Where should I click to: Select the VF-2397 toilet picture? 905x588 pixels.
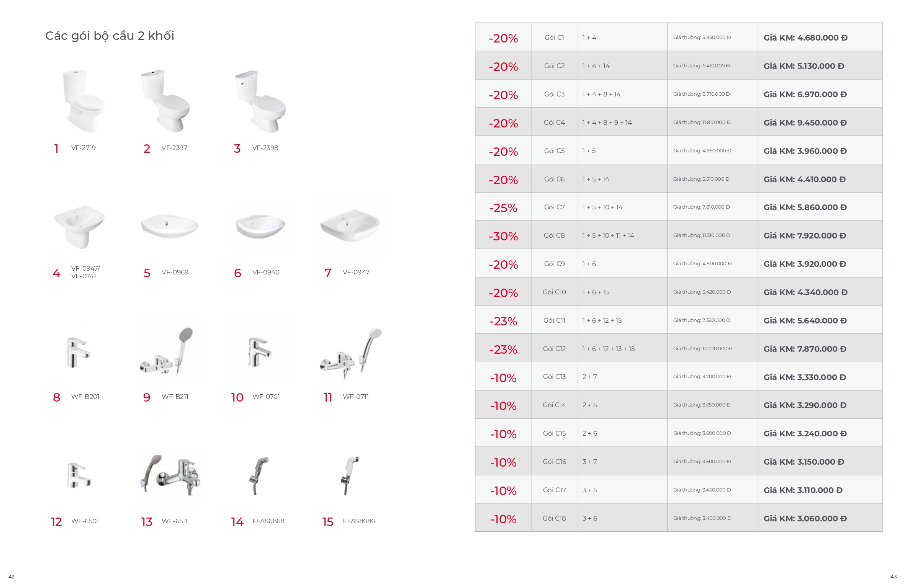[x=165, y=101]
